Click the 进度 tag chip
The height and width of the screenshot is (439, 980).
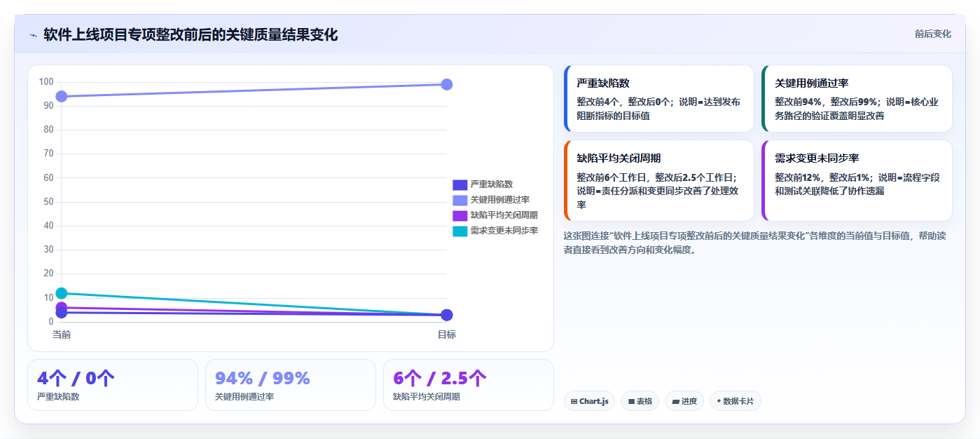684,401
